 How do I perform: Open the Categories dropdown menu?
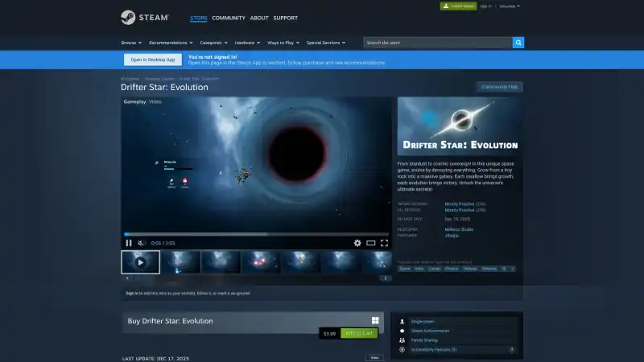coord(213,43)
